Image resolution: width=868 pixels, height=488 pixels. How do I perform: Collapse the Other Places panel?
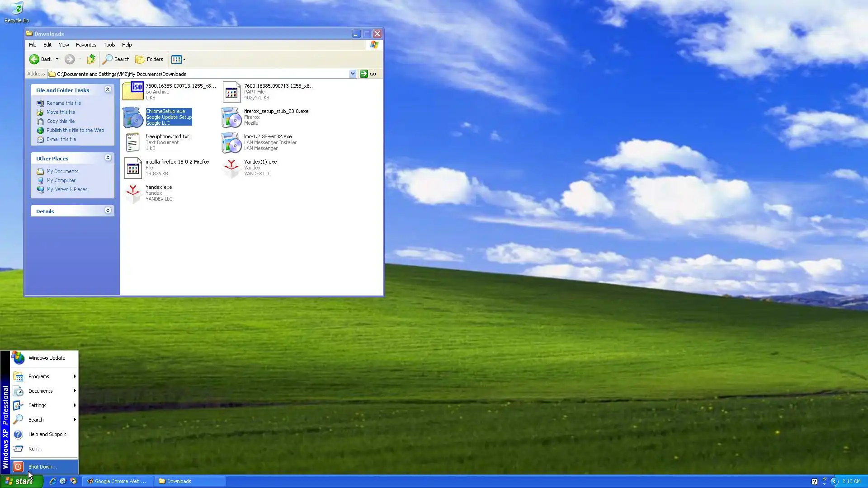(x=108, y=158)
